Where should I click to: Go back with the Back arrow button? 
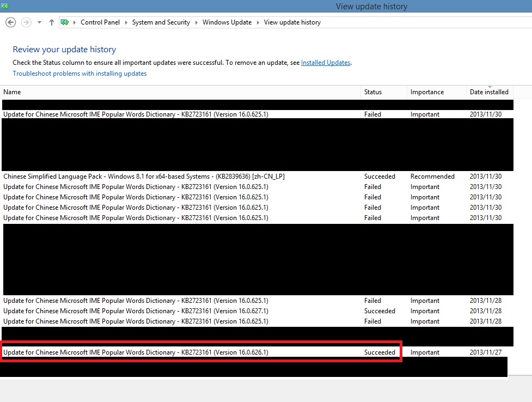point(10,22)
